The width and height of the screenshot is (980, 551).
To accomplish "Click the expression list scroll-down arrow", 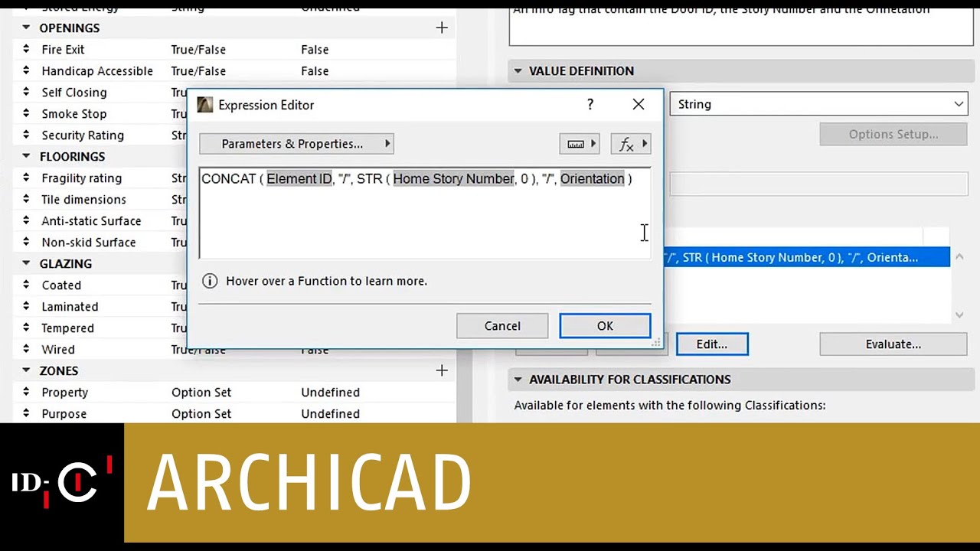I will click(x=959, y=315).
